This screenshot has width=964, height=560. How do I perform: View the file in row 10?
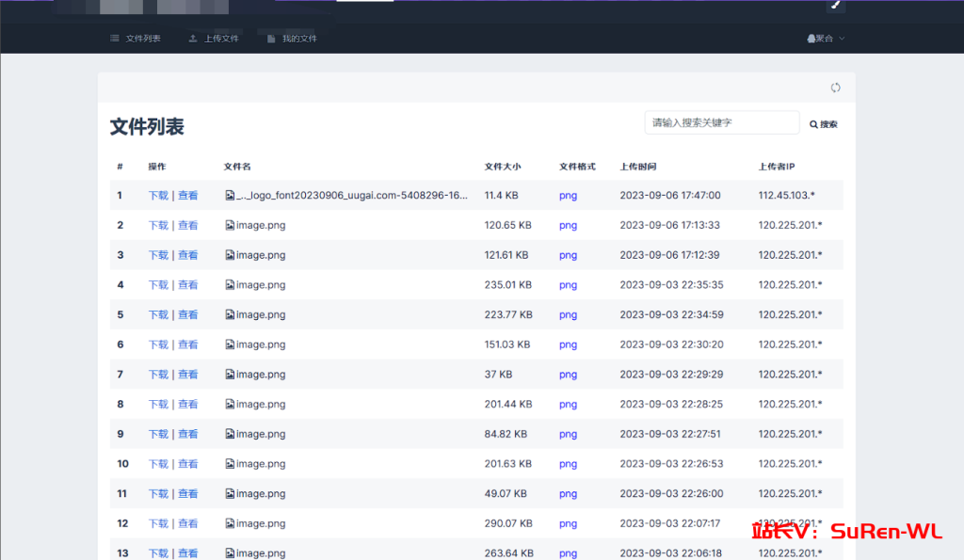point(188,464)
